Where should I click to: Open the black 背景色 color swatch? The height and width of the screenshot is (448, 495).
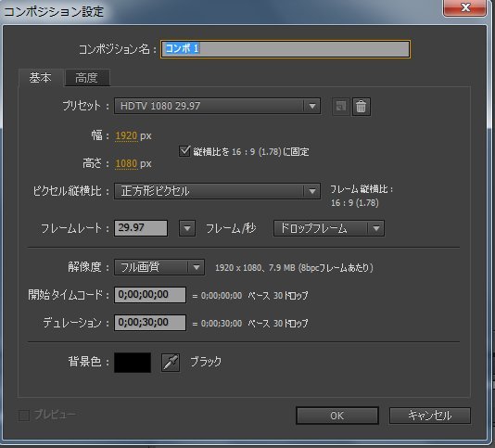pos(133,363)
